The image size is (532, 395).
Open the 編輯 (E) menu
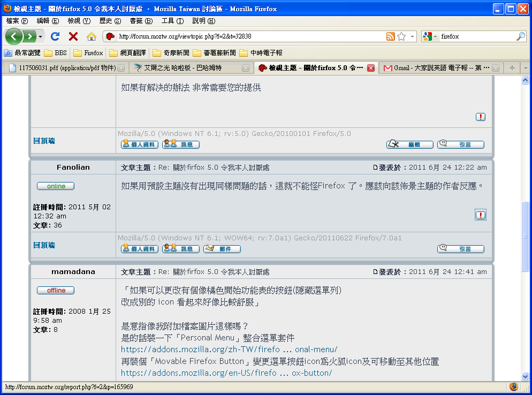click(48, 21)
